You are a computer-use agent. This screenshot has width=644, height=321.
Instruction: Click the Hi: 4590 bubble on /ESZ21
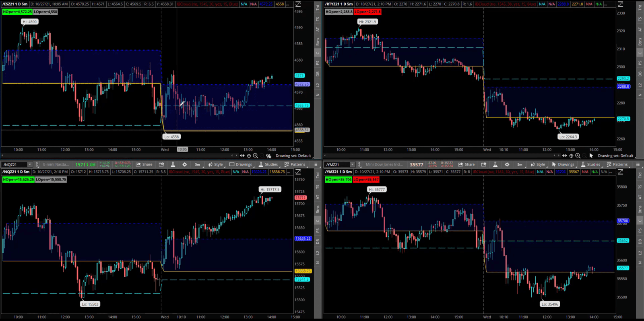click(30, 22)
